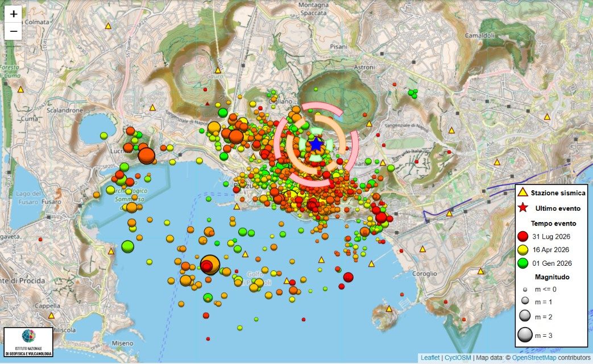Click the 'Montagna Spaccata' map label
The height and width of the screenshot is (364, 593).
(313, 9)
